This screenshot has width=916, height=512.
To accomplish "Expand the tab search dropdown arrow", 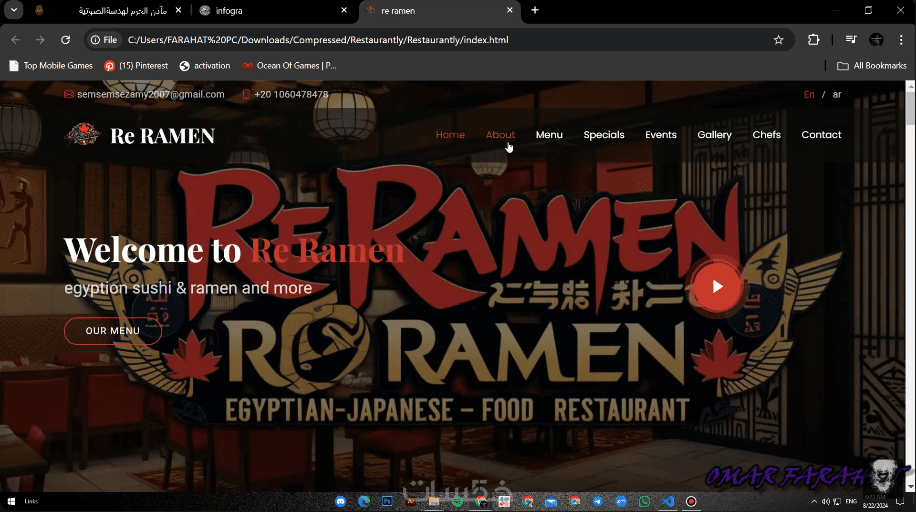I will click(13, 10).
